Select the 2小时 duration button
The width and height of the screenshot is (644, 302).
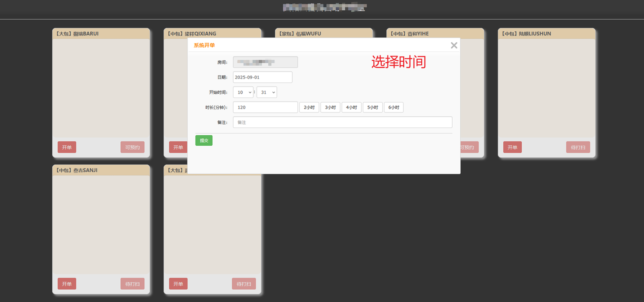tap(309, 107)
